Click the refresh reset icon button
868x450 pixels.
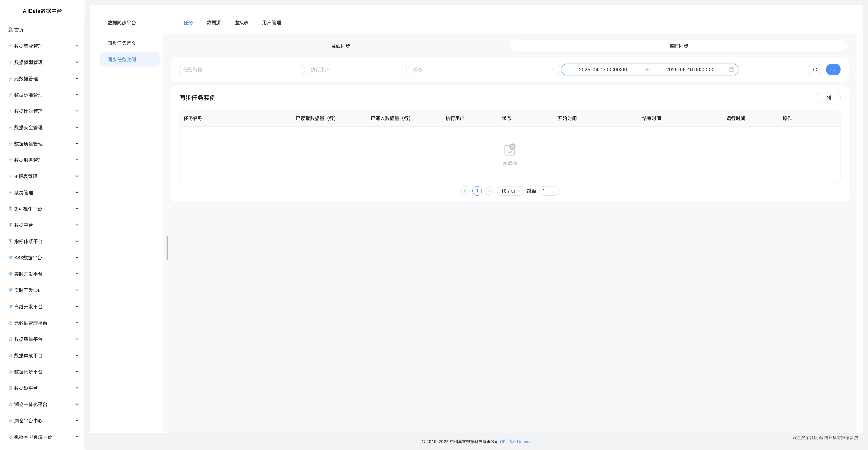coord(815,69)
